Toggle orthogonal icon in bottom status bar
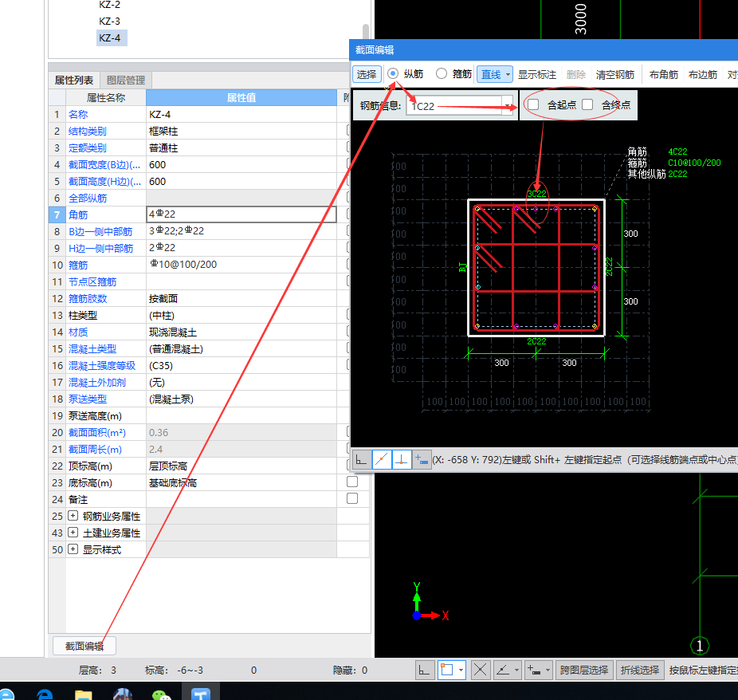Viewport: 738px width, 700px height. click(424, 670)
